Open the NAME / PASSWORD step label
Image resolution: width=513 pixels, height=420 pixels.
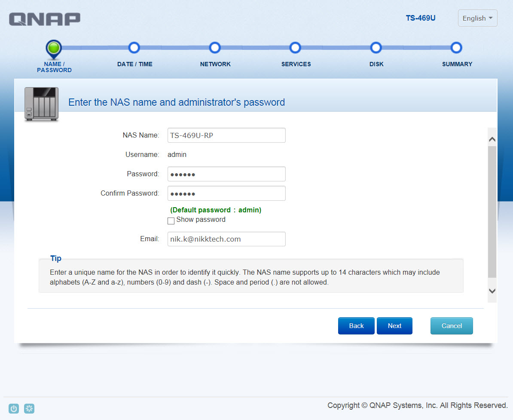(54, 67)
